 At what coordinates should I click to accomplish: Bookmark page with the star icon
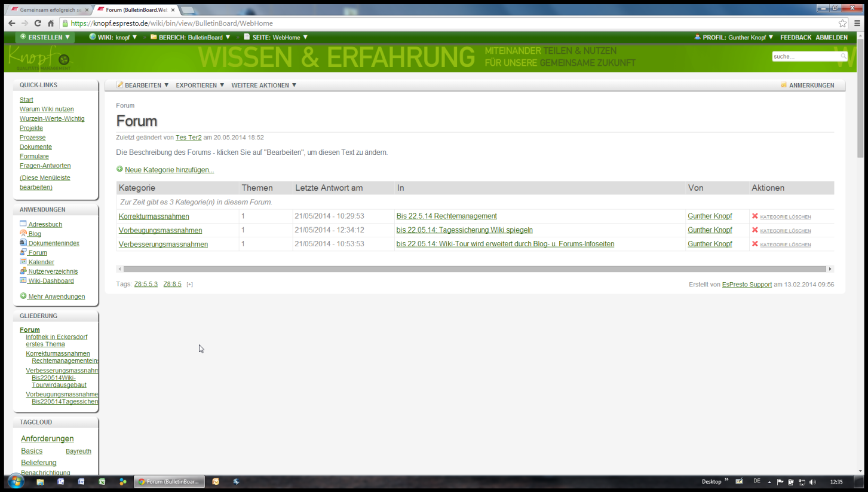coord(842,23)
